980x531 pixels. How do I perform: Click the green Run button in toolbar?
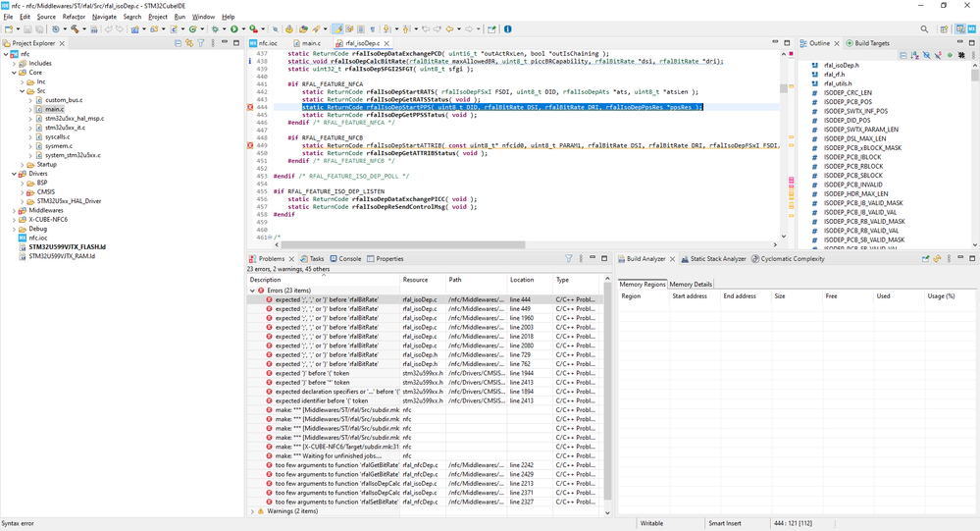coord(235,29)
